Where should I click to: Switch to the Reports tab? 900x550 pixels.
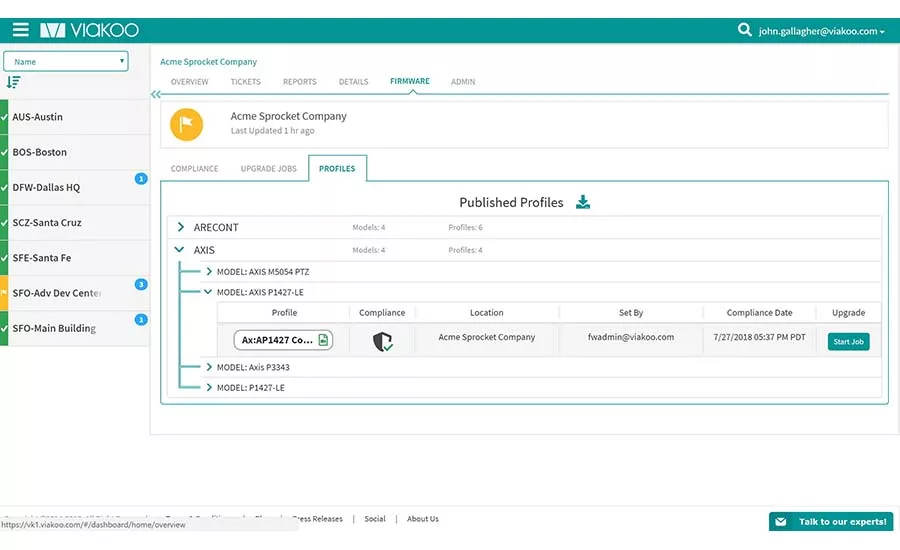click(x=300, y=82)
